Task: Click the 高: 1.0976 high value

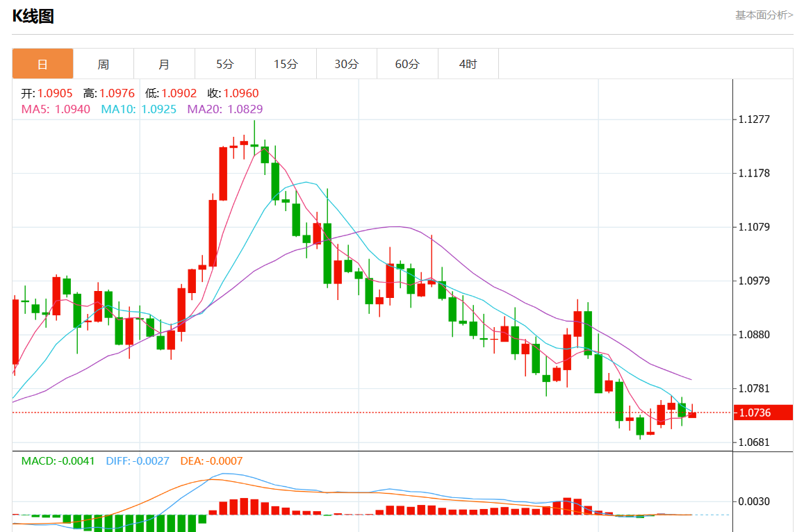Action: [108, 93]
